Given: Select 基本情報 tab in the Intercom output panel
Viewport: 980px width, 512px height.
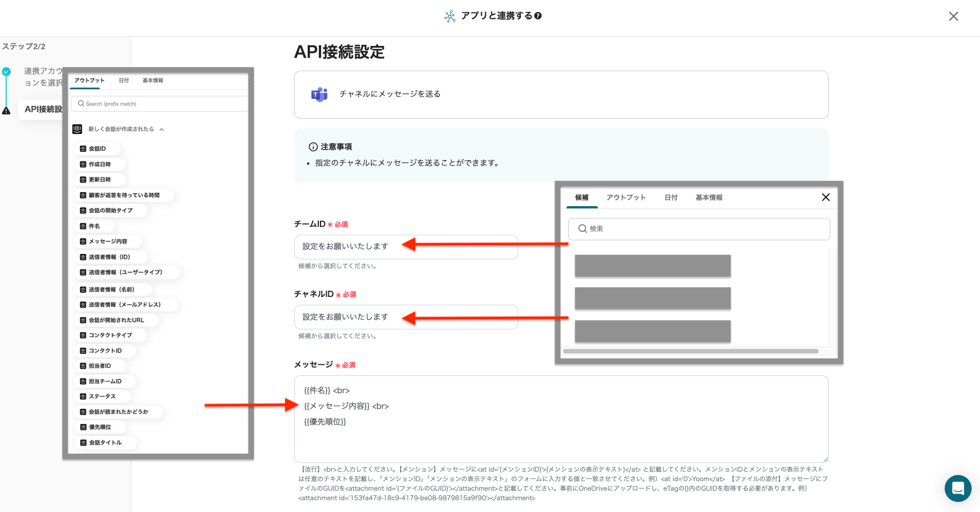Looking at the screenshot, I should click(152, 81).
